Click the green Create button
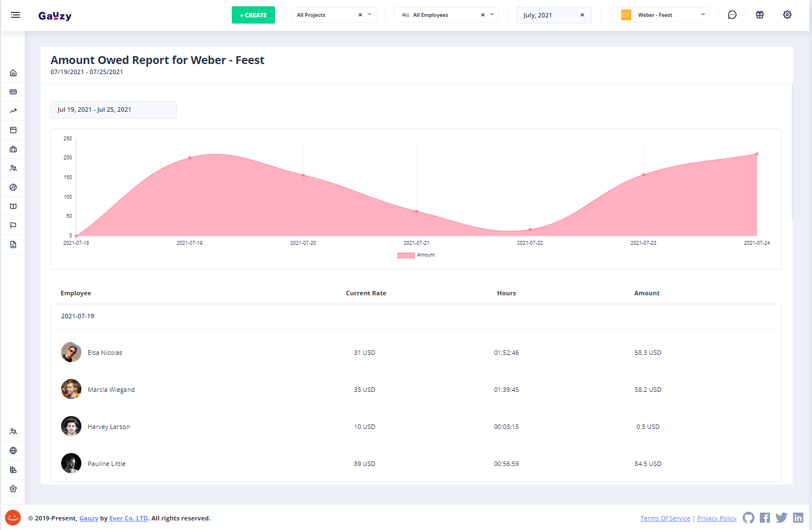This screenshot has width=812, height=530. (x=253, y=15)
